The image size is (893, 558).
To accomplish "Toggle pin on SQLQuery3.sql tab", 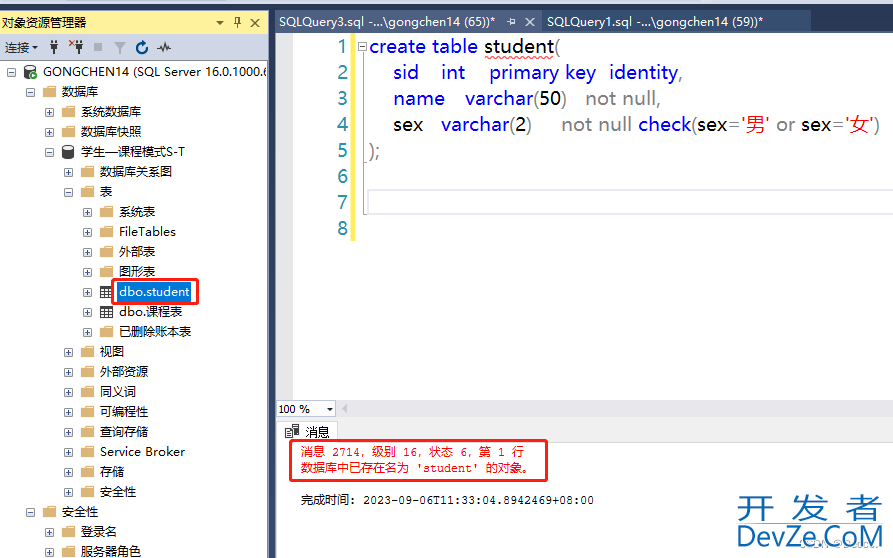I will point(511,22).
